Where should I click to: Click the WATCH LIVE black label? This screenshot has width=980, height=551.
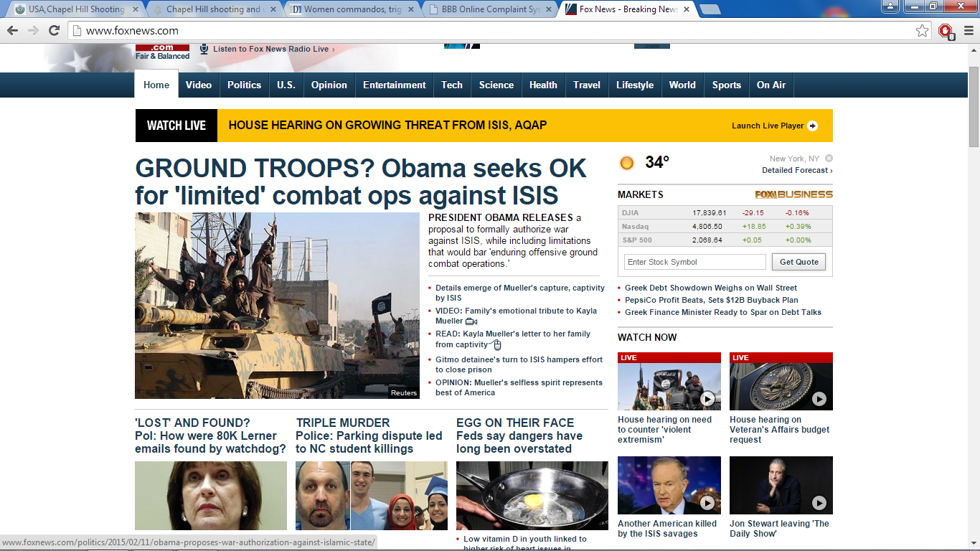(x=176, y=126)
